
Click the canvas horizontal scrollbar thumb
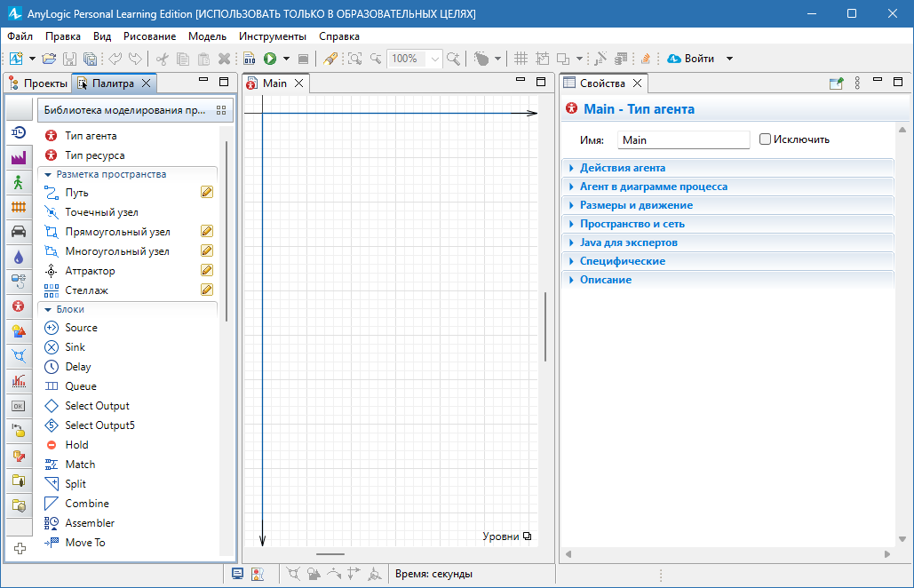pyautogui.click(x=330, y=554)
